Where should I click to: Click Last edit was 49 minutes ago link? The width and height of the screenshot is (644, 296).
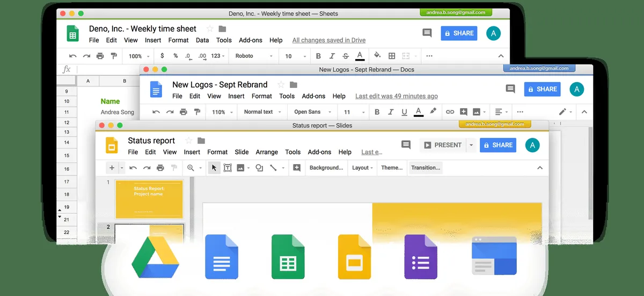[x=397, y=96]
